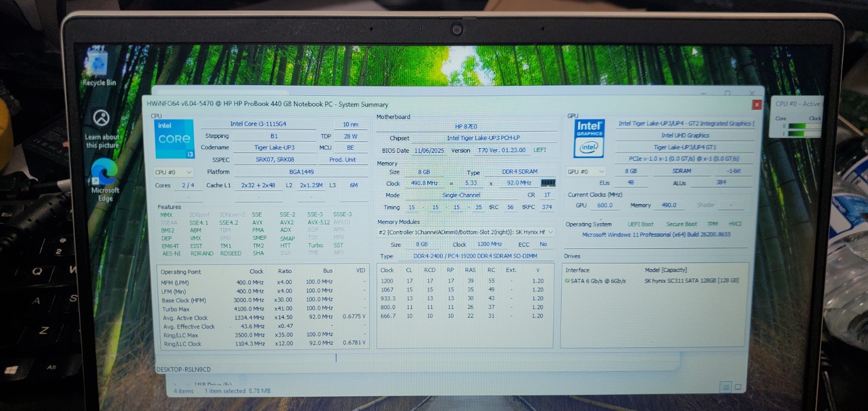This screenshot has height=411, width=868.
Task: Click Core 1 usage bar in CPU #0 window
Action: (804, 133)
